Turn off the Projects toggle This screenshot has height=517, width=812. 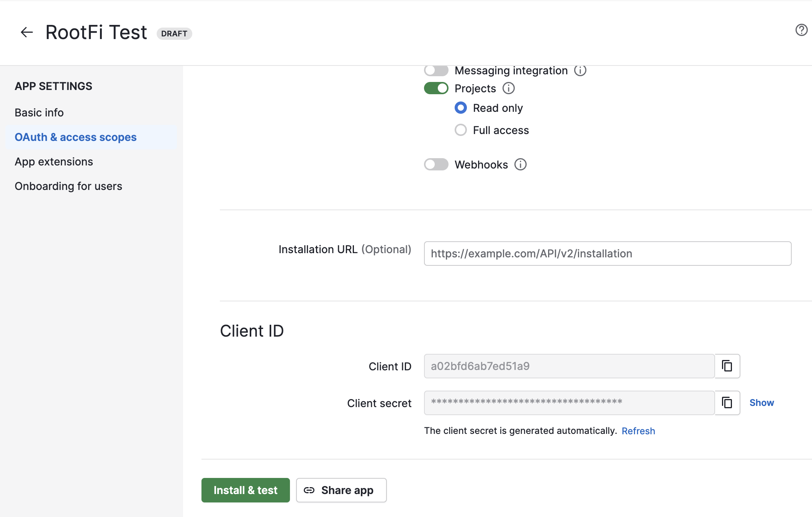tap(436, 88)
